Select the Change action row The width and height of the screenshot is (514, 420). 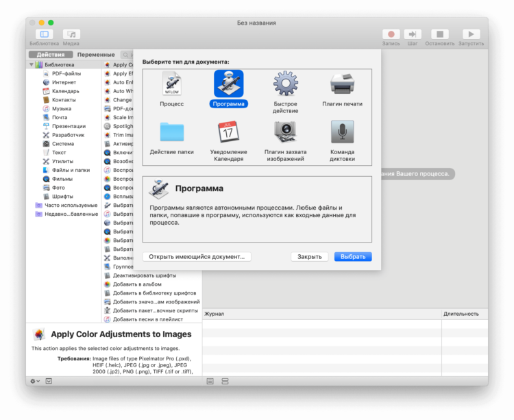pos(119,100)
